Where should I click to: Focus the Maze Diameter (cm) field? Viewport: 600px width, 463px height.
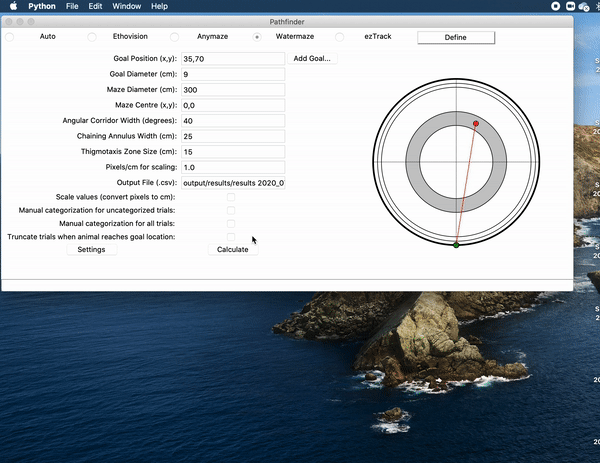(233, 90)
